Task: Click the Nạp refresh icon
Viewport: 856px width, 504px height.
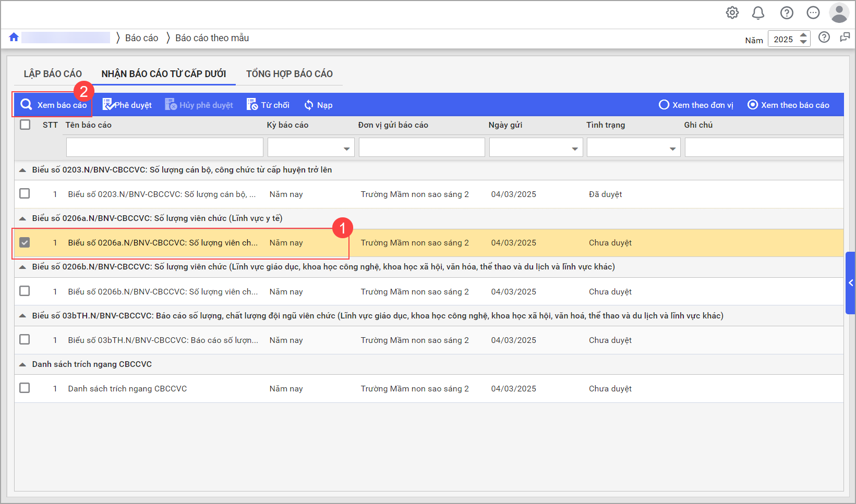Action: point(309,105)
